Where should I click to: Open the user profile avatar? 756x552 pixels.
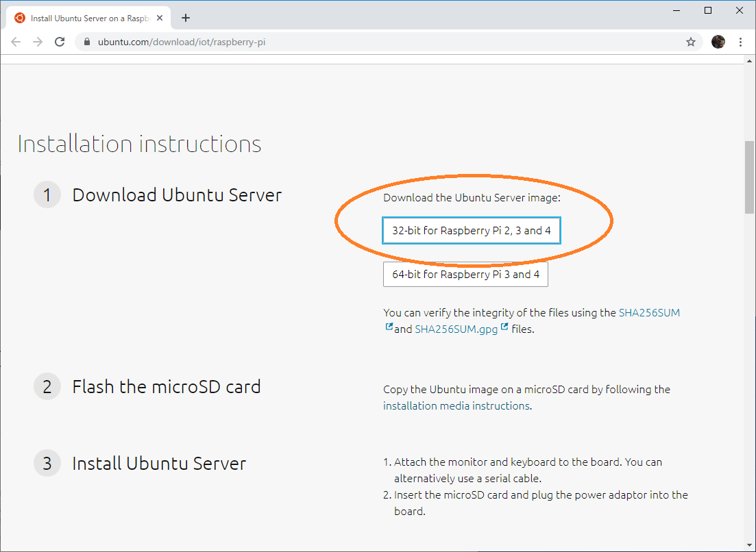718,42
